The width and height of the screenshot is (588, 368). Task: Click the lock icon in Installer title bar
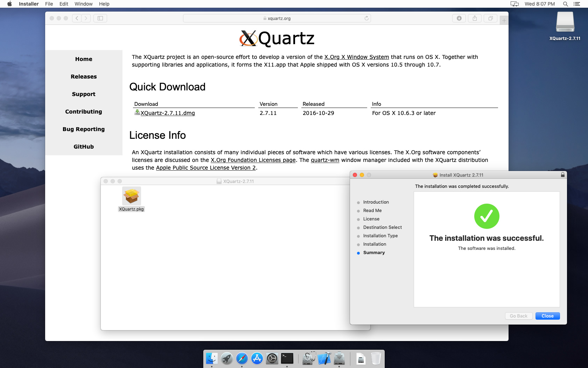tap(563, 175)
